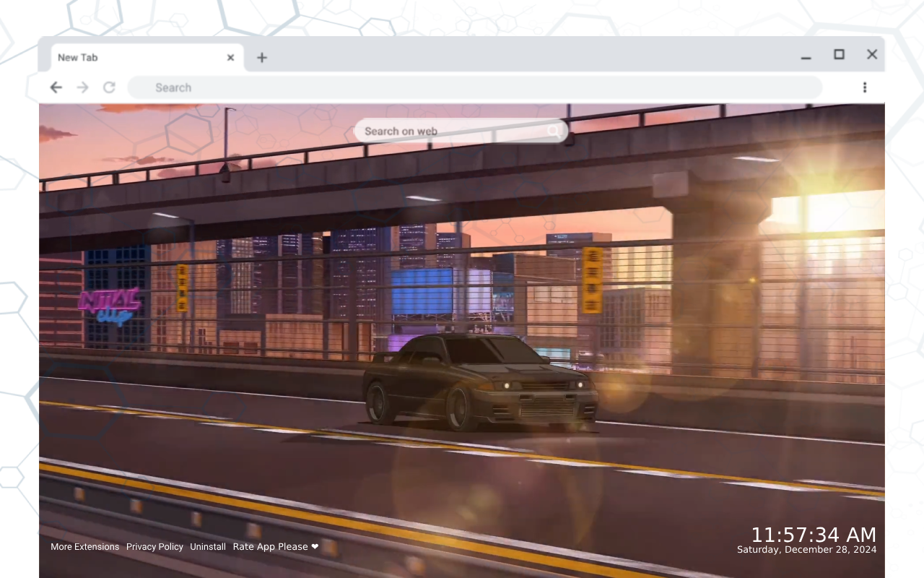Click the forward navigation arrow
The width and height of the screenshot is (924, 578).
(x=83, y=87)
